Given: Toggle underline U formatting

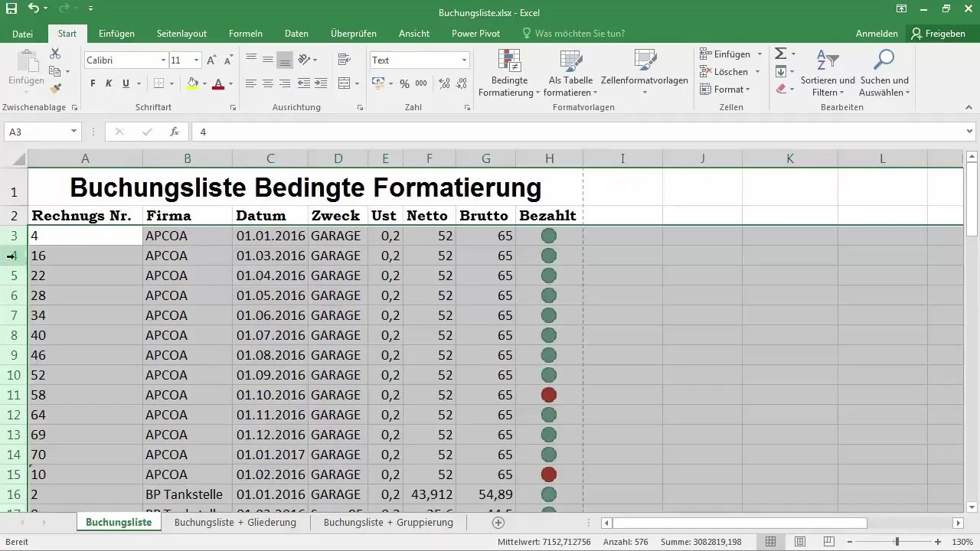Looking at the screenshot, I should [126, 83].
